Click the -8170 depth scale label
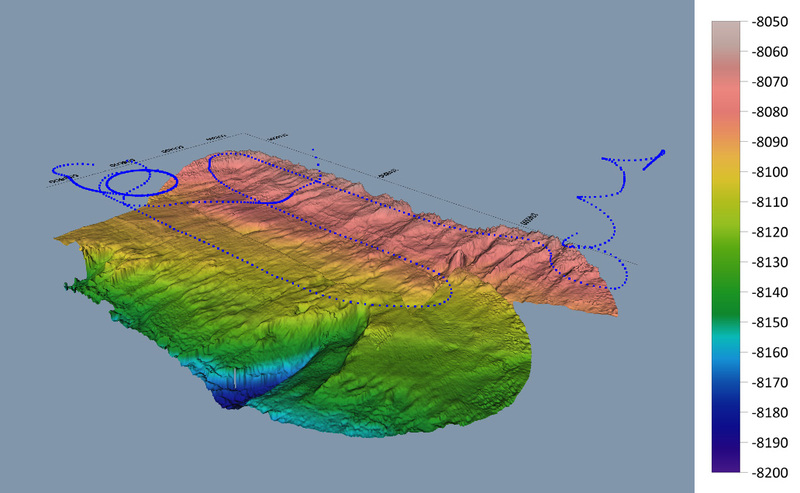Viewport: 800px width, 493px height. coord(767,382)
